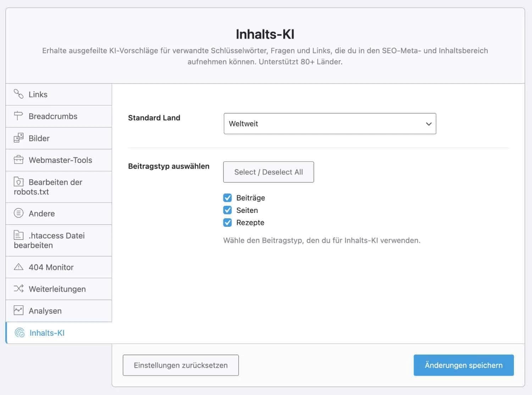Click the chart icon beside Analysen
Viewport: 532px width, 395px height.
click(x=18, y=311)
